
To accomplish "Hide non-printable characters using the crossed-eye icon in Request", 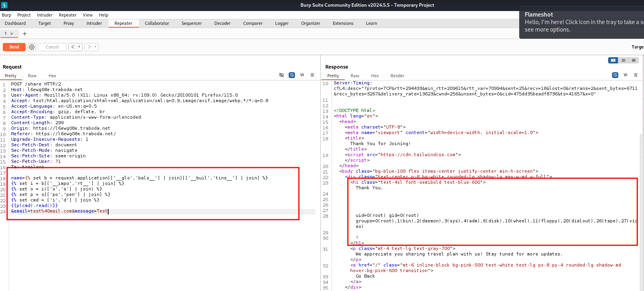I will pyautogui.click(x=282, y=75).
